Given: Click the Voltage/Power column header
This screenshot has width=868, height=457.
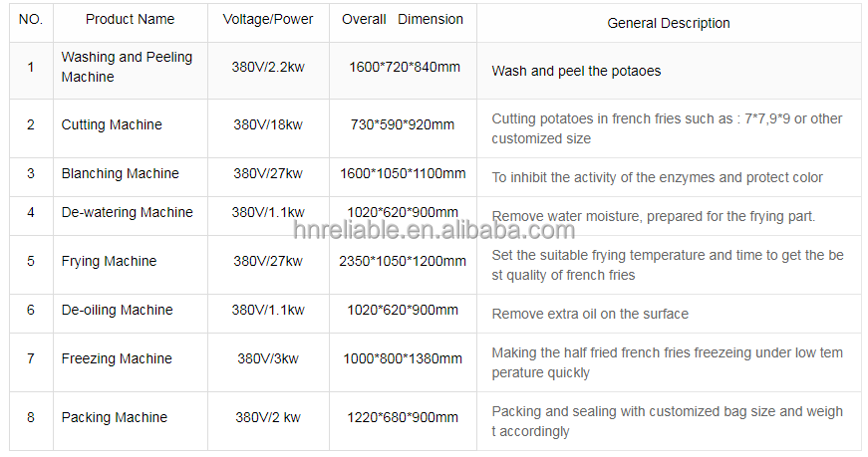Looking at the screenshot, I should [268, 19].
